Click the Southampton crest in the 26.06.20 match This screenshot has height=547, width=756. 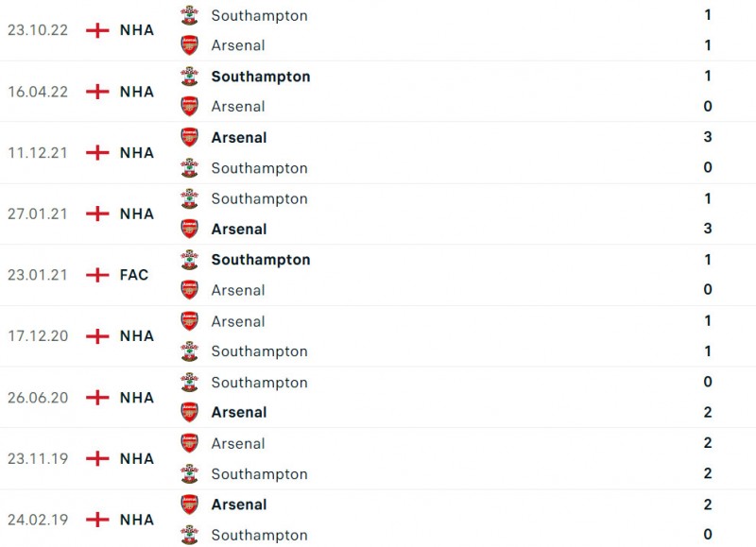(190, 383)
